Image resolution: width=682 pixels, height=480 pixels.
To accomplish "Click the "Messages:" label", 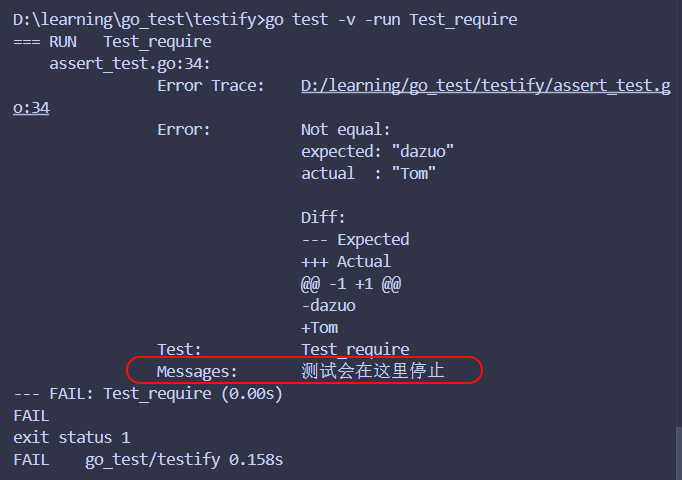I will click(197, 372).
